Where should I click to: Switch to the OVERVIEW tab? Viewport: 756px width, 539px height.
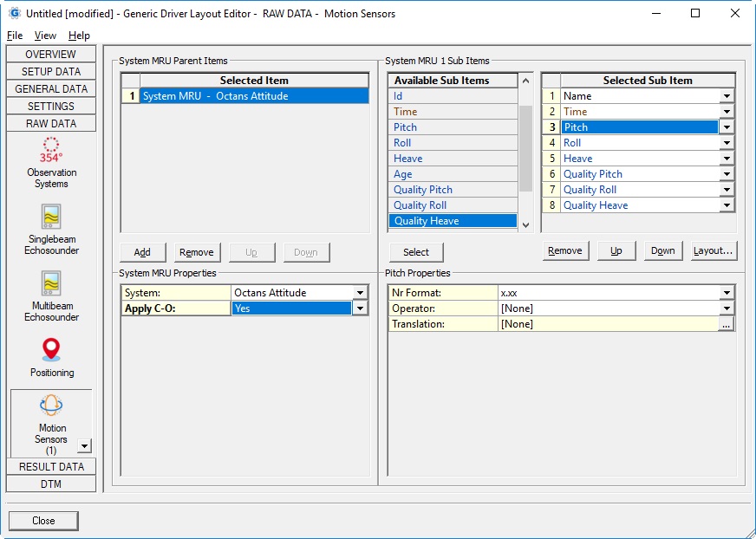pos(51,55)
